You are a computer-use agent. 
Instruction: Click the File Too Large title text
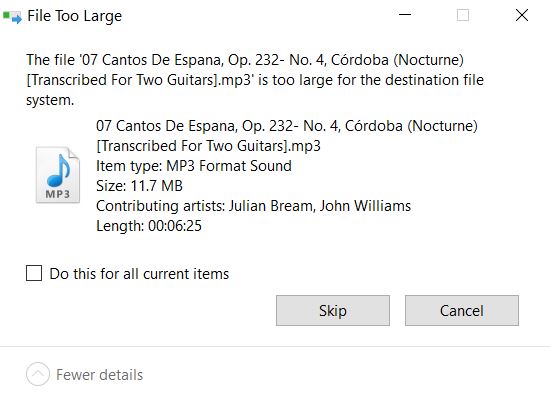point(75,16)
